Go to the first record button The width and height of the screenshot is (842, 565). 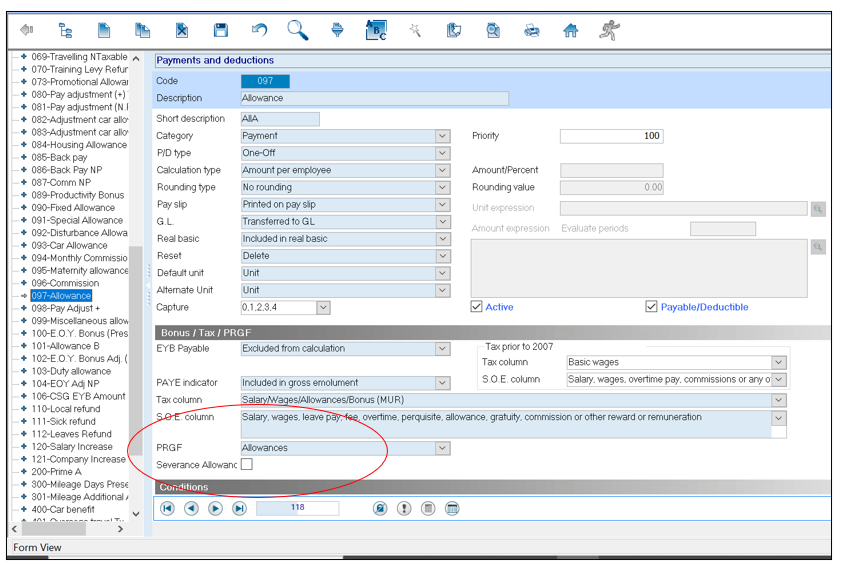click(167, 508)
